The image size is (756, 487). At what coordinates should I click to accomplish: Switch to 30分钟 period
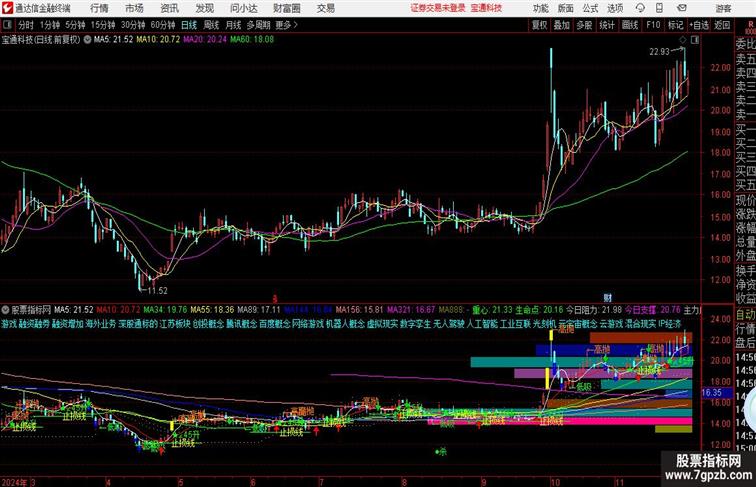tap(133, 25)
